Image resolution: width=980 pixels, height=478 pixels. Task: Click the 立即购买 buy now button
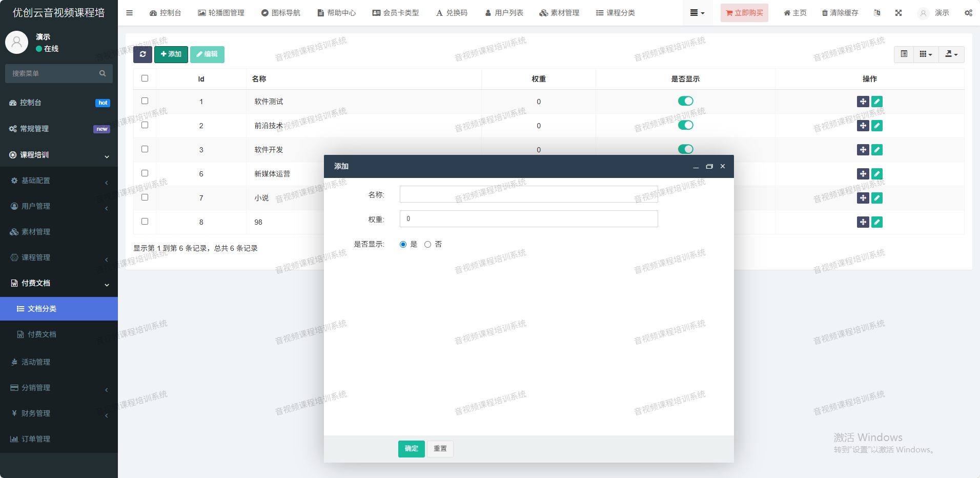tap(744, 13)
